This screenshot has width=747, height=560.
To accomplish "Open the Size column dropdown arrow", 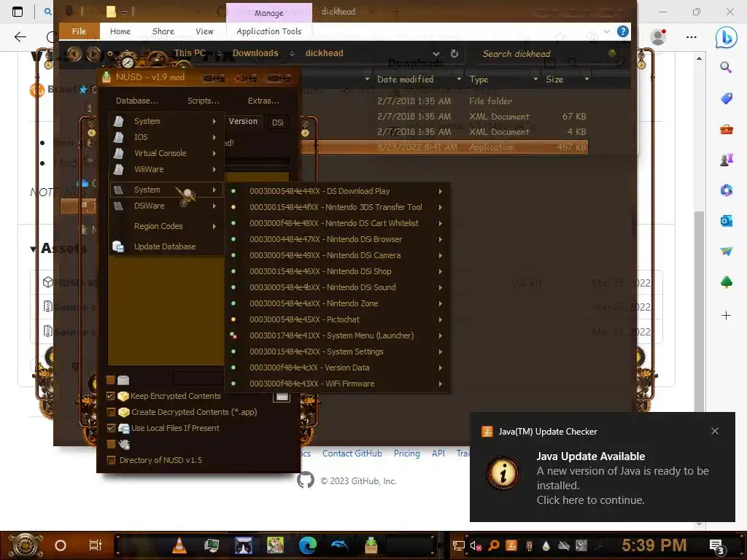I will point(587,79).
